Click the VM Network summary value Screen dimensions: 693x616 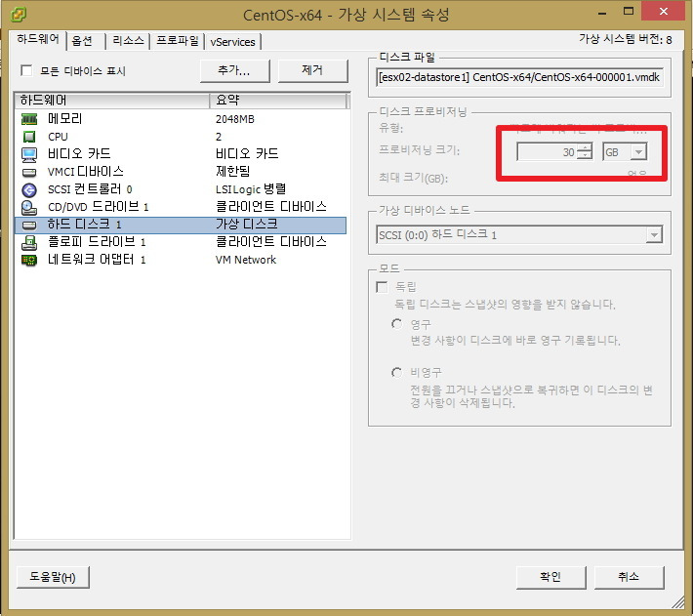point(246,261)
